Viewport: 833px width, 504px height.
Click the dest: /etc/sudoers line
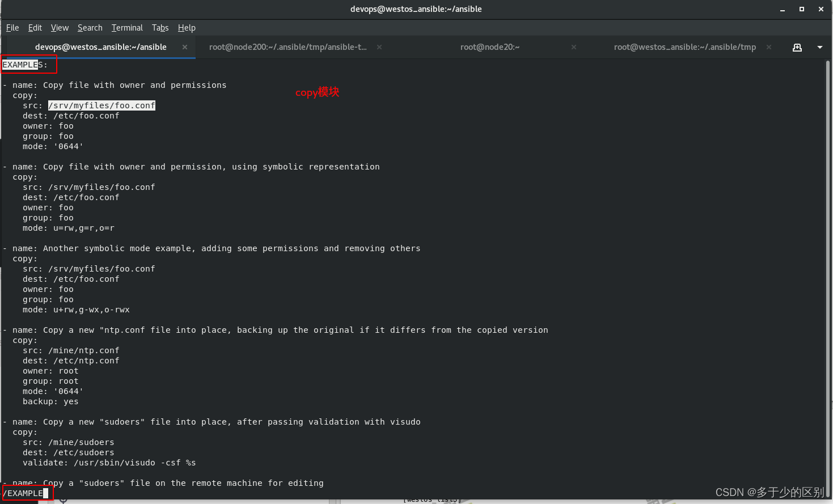coord(68,452)
